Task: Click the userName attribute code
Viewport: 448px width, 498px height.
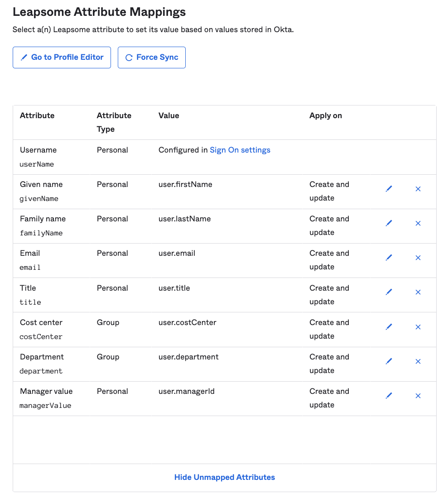Action: [x=37, y=164]
